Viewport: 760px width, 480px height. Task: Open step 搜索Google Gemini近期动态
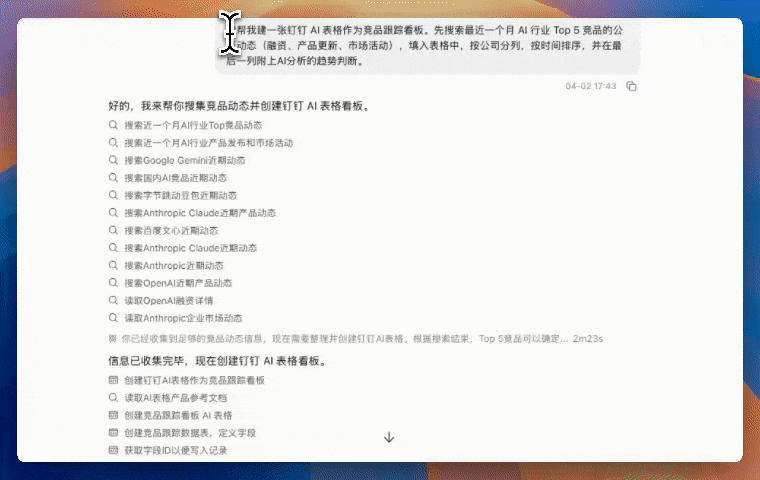(x=185, y=160)
